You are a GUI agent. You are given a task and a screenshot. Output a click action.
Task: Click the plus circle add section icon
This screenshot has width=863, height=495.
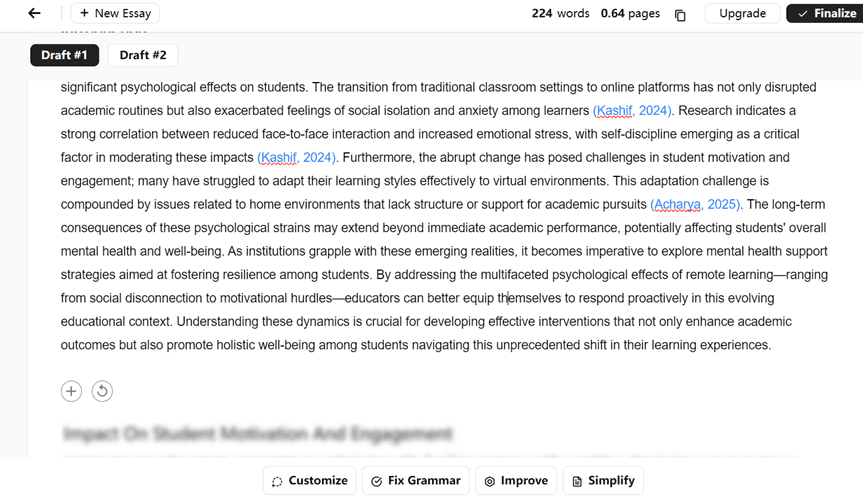pos(71,391)
